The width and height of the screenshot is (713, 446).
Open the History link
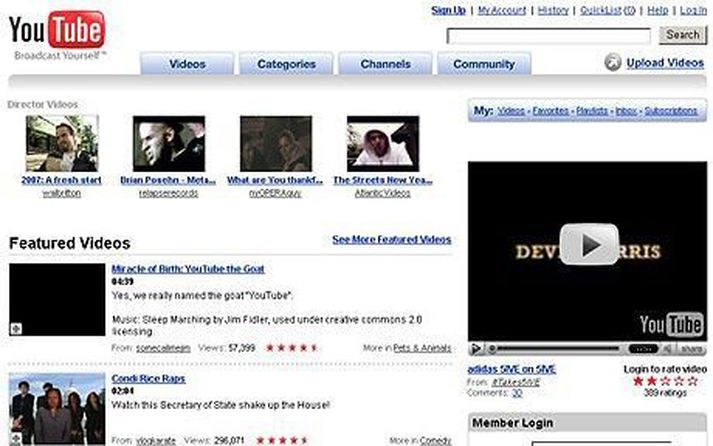coord(553,10)
